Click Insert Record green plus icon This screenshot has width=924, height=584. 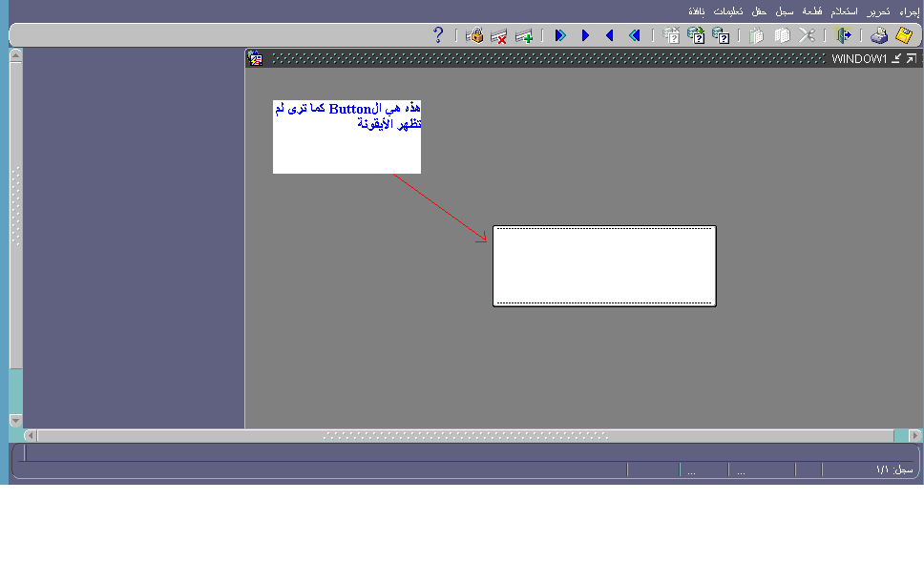click(524, 36)
